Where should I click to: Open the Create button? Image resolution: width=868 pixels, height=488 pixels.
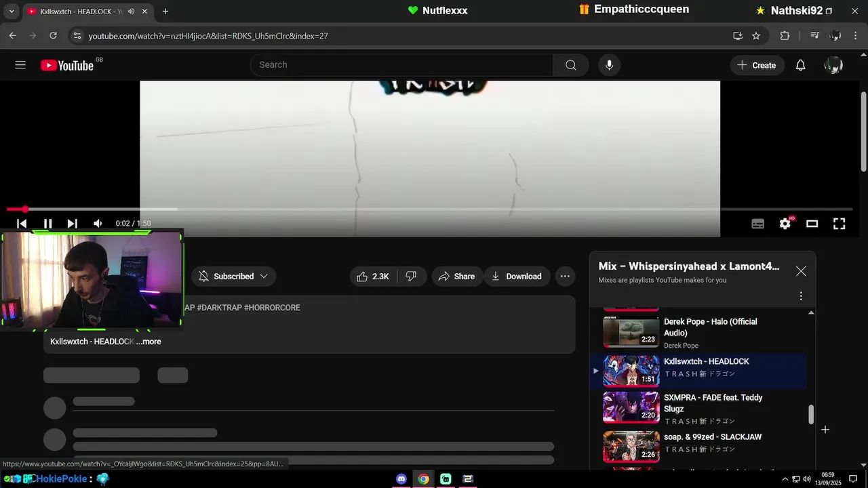click(757, 65)
